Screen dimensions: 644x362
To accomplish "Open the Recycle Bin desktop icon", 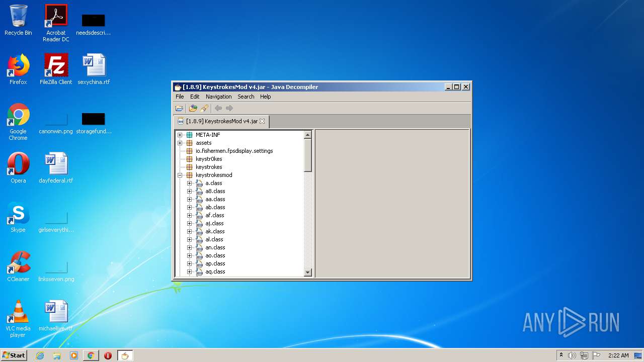I will pos(18,20).
